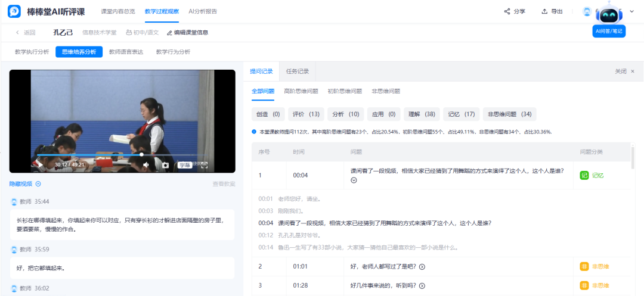Screen dimensions: 644x296
Task: Expand question 2 context arrow
Action: 422,267
